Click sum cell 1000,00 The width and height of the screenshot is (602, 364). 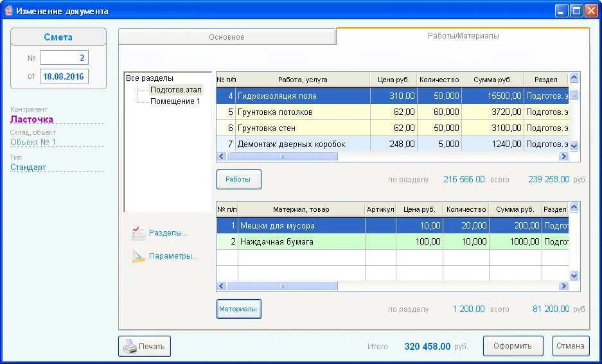tap(515, 241)
